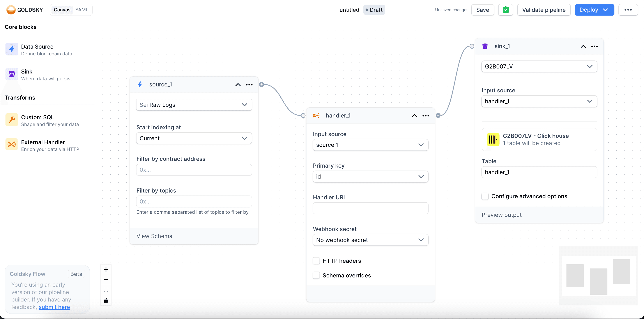Image resolution: width=644 pixels, height=319 pixels.
Task: Open the three-dot menu on source_1 block
Action: point(249,84)
